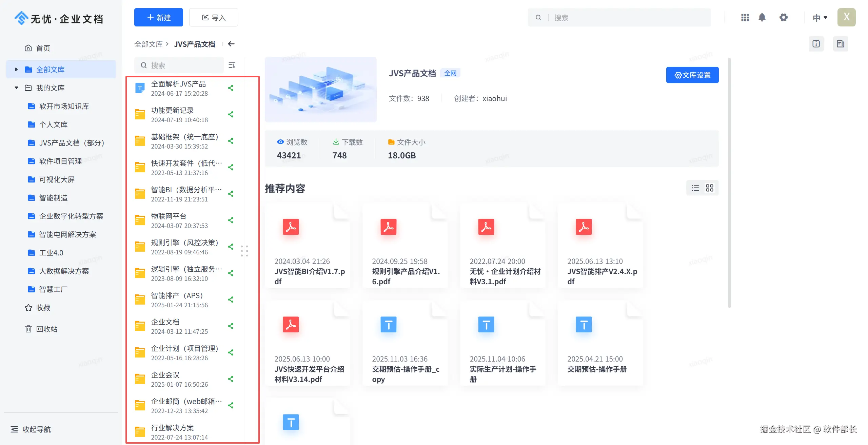Open 回收站 in the left navigation
This screenshot has width=868, height=445.
pos(46,329)
